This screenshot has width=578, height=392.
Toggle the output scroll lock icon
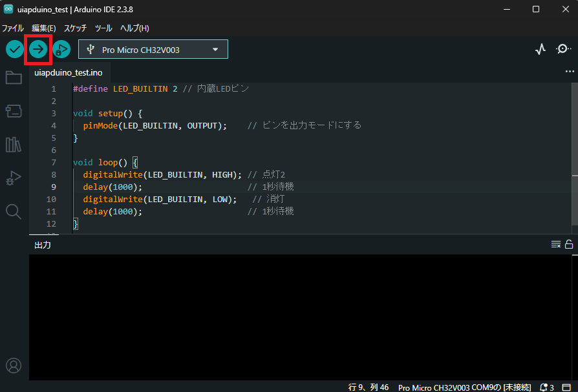coord(569,244)
